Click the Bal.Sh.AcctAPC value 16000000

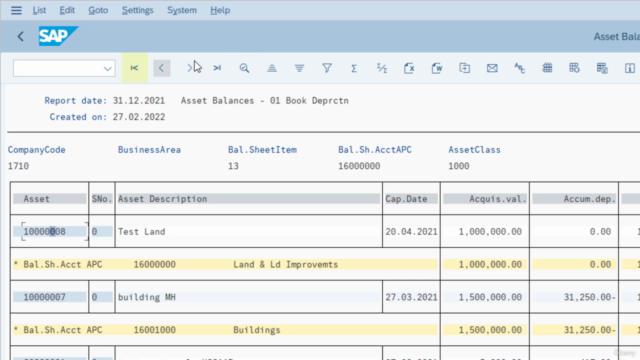pos(359,166)
